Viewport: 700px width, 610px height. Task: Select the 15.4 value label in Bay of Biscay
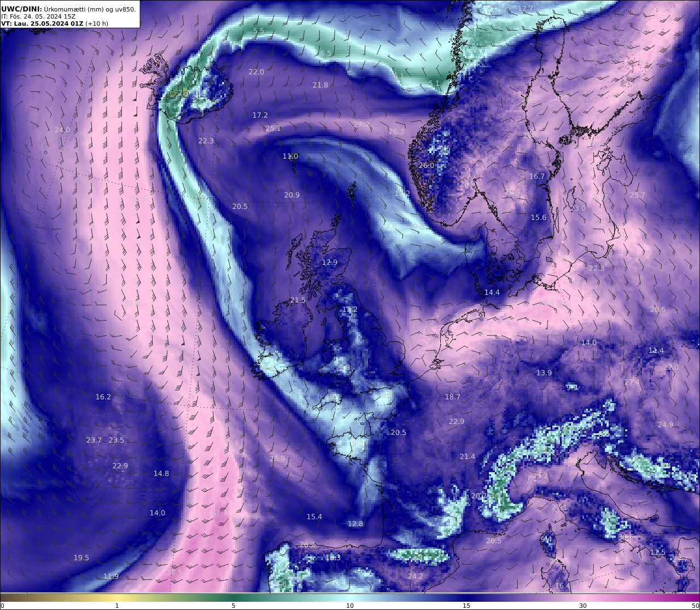click(x=314, y=517)
